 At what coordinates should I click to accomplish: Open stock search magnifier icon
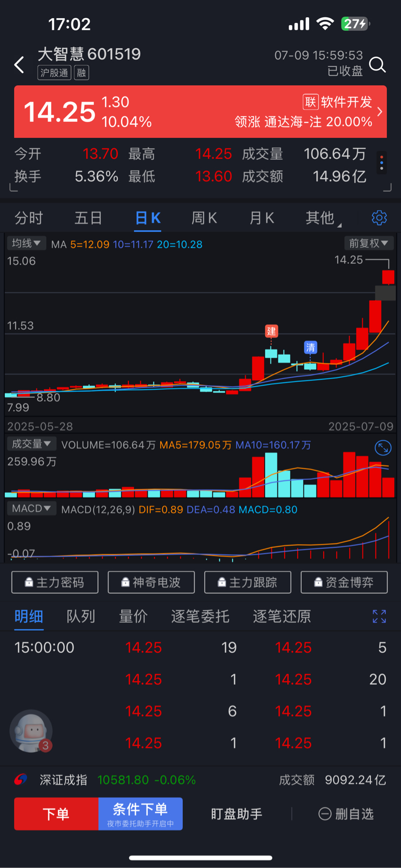(x=377, y=65)
